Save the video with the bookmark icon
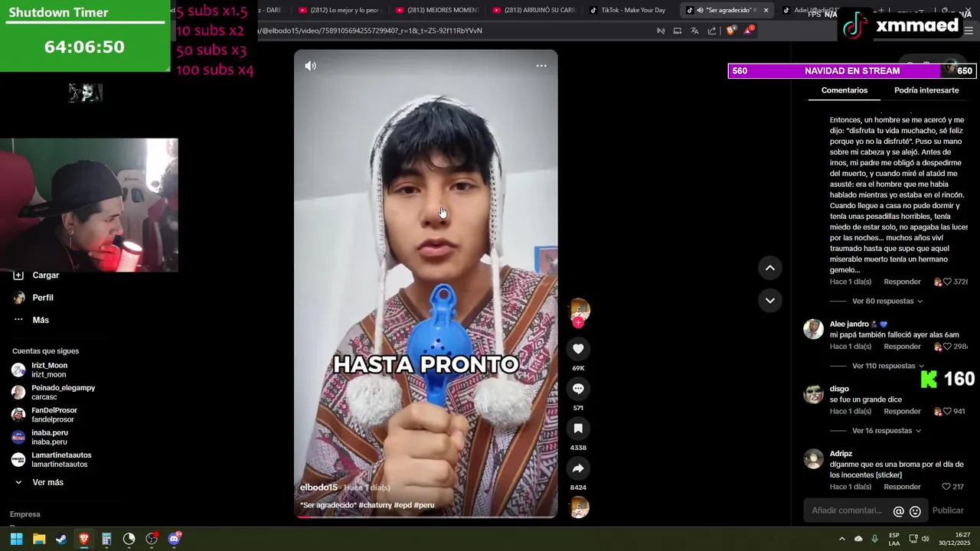The width and height of the screenshot is (980, 551). [578, 429]
